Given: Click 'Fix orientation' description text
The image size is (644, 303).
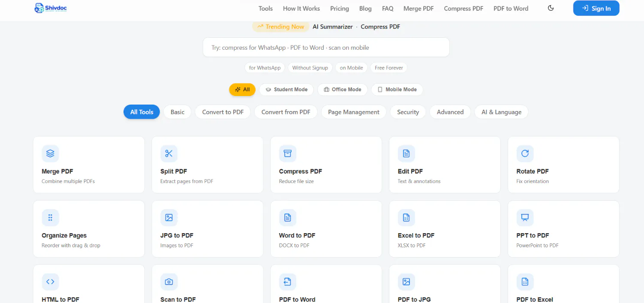Looking at the screenshot, I should point(533,181).
